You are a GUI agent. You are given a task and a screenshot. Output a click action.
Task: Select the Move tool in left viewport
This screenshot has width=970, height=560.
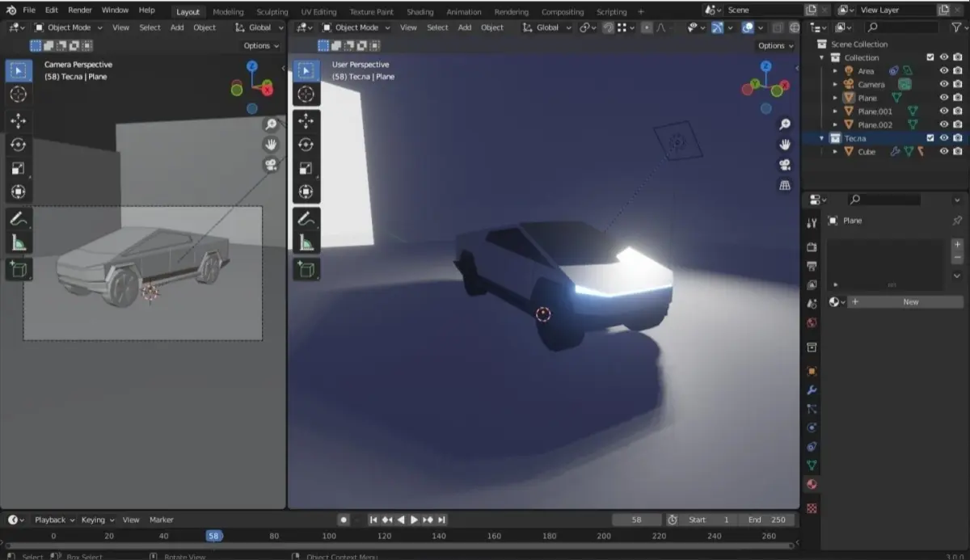point(18,120)
